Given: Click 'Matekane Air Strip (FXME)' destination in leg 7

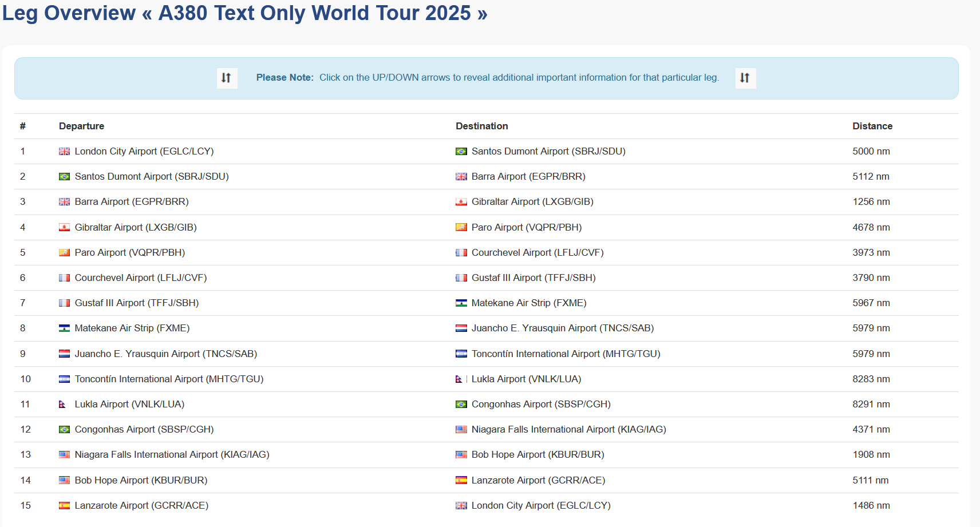Looking at the screenshot, I should (529, 303).
